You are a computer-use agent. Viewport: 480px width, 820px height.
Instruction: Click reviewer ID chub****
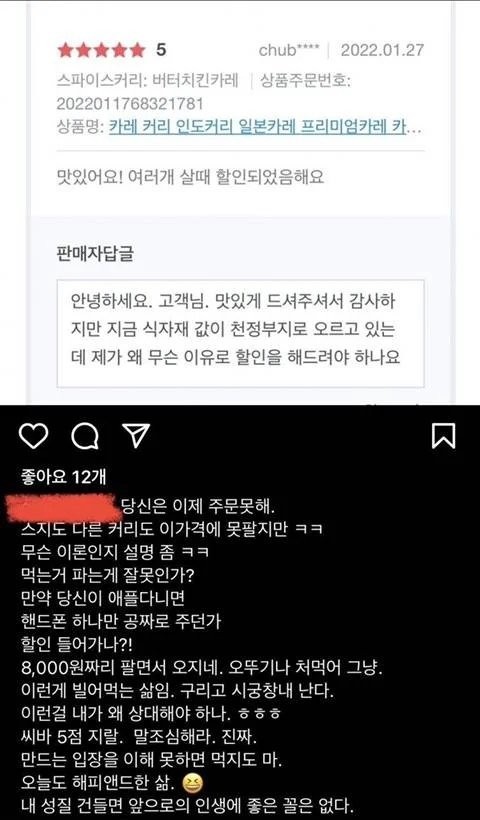click(289, 50)
